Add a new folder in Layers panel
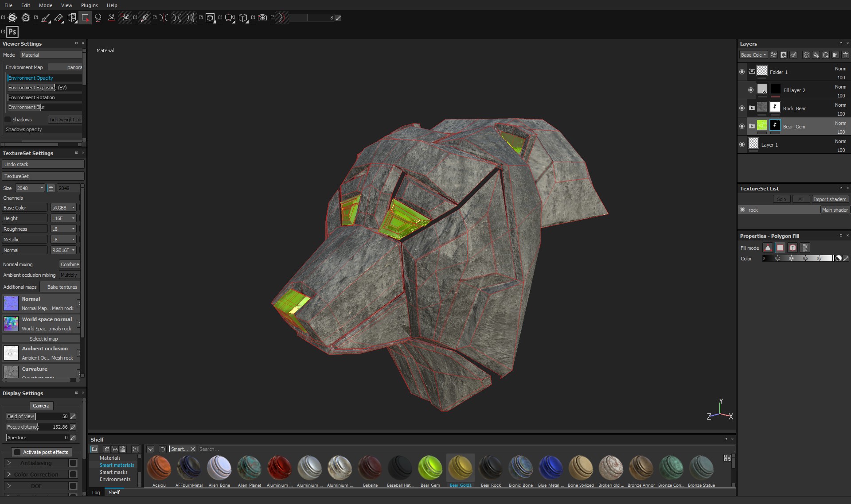This screenshot has width=851, height=504. (835, 55)
